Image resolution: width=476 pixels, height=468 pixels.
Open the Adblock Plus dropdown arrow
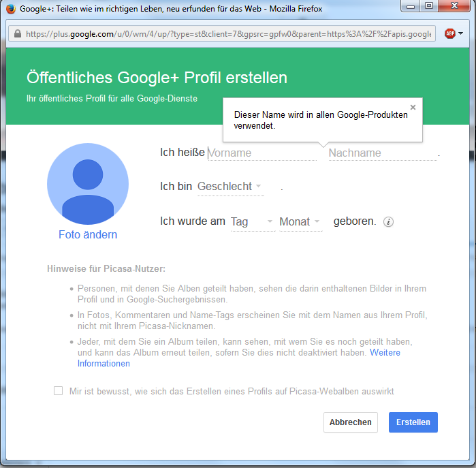point(460,33)
